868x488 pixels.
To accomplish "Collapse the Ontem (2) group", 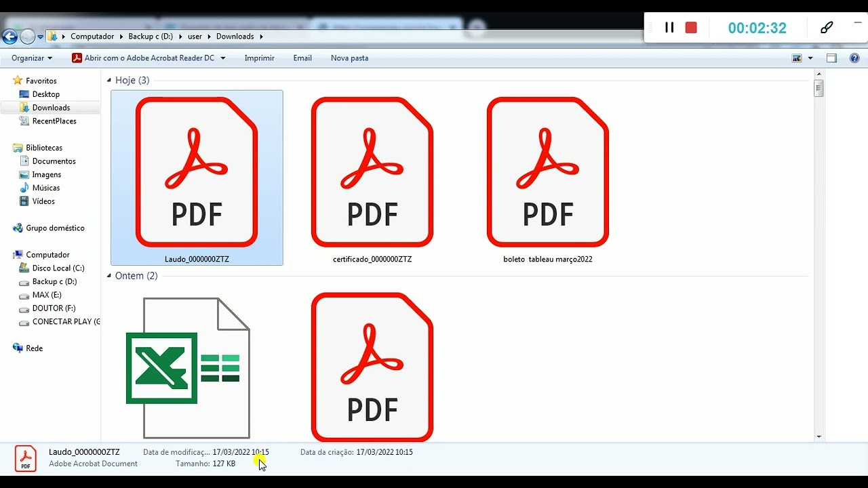I will pyautogui.click(x=109, y=276).
